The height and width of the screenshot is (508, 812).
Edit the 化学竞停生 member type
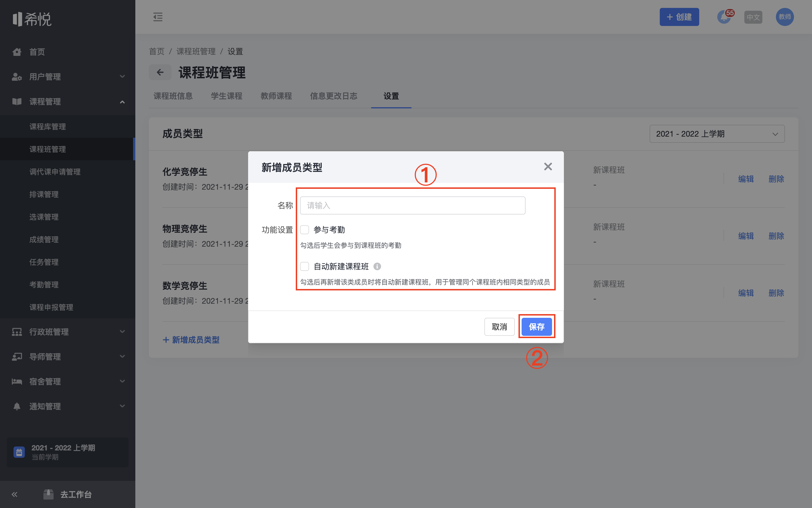pos(746,179)
